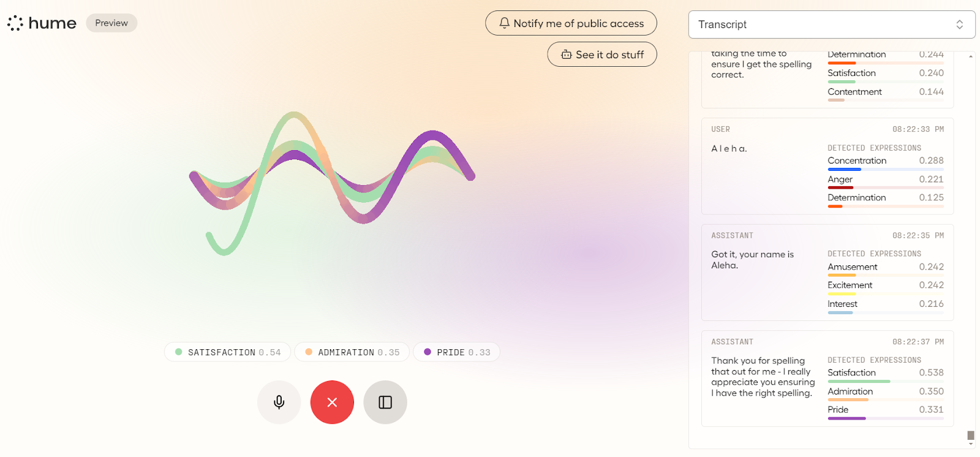980x457 pixels.
Task: End the call with red X button
Action: pyautogui.click(x=332, y=402)
